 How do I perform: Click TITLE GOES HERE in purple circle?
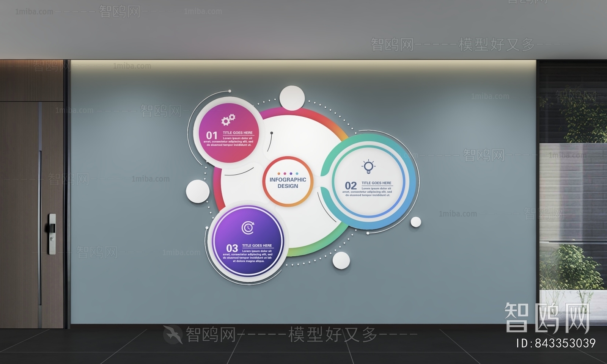257,245
